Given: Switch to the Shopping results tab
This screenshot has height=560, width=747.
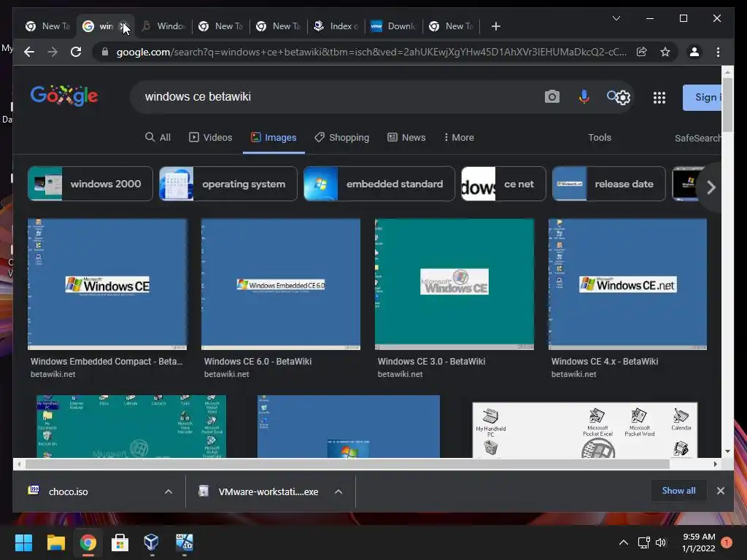Looking at the screenshot, I should pos(341,137).
